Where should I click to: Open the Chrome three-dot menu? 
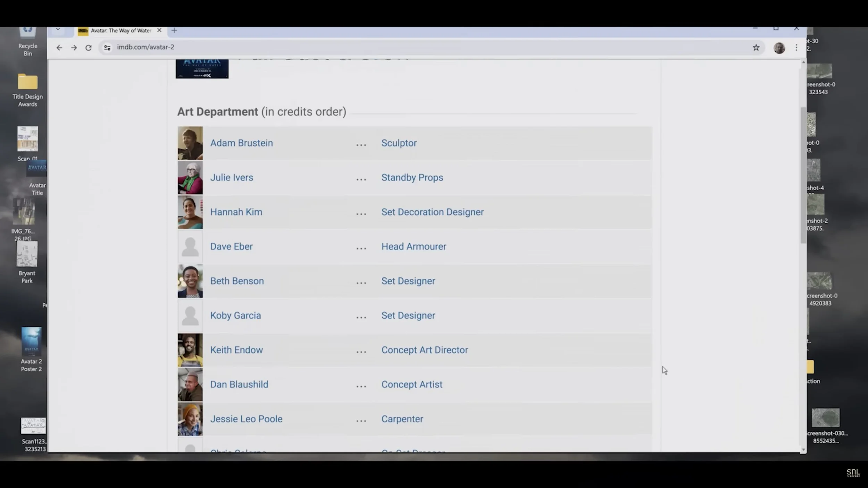(796, 48)
